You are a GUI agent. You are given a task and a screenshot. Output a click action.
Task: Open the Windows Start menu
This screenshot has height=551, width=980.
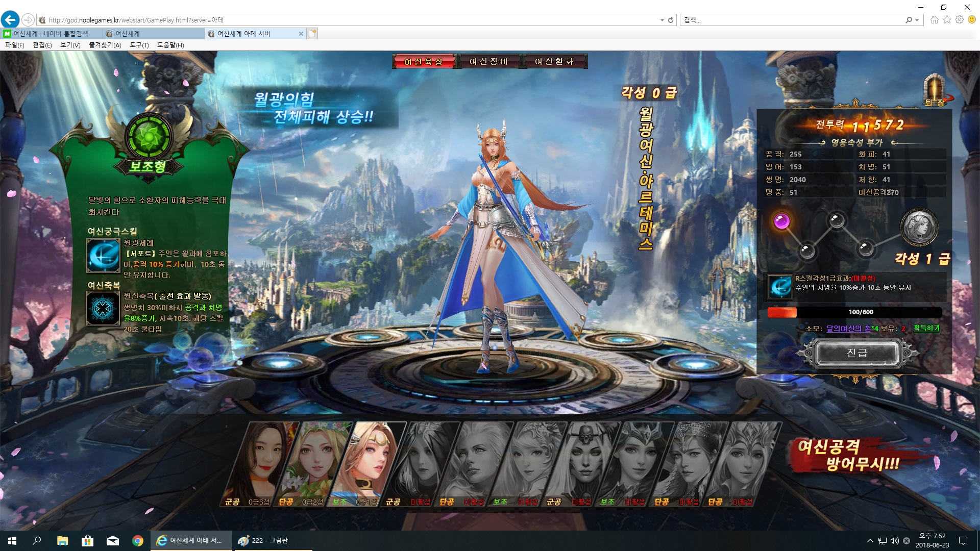12,541
